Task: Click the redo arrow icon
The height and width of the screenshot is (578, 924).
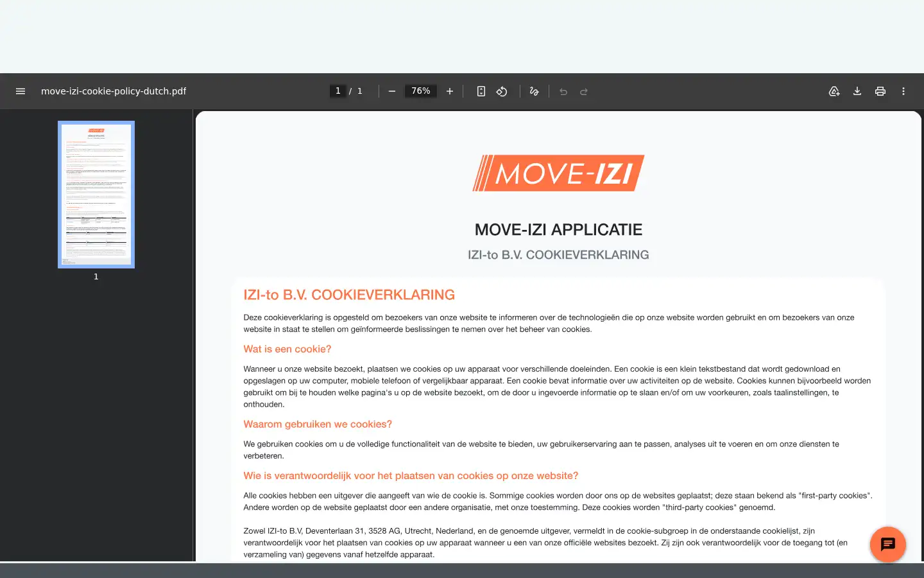Action: click(584, 91)
